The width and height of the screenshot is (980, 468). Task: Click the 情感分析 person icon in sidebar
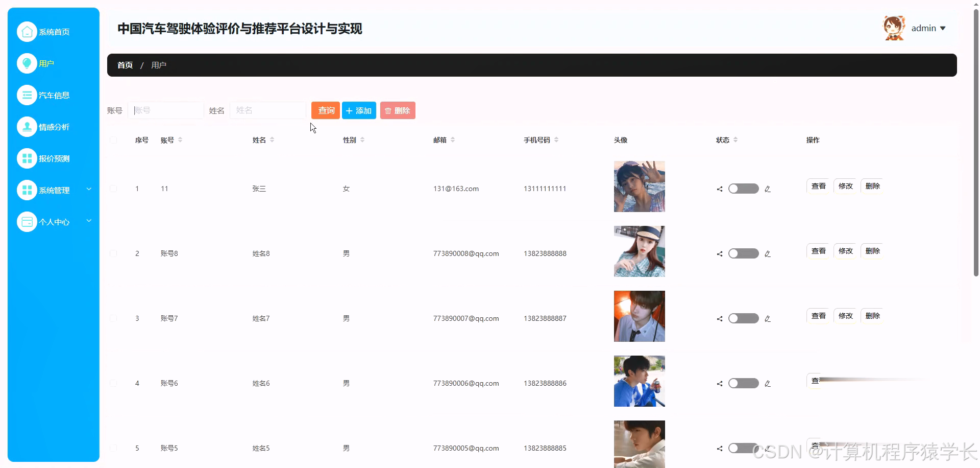(27, 127)
